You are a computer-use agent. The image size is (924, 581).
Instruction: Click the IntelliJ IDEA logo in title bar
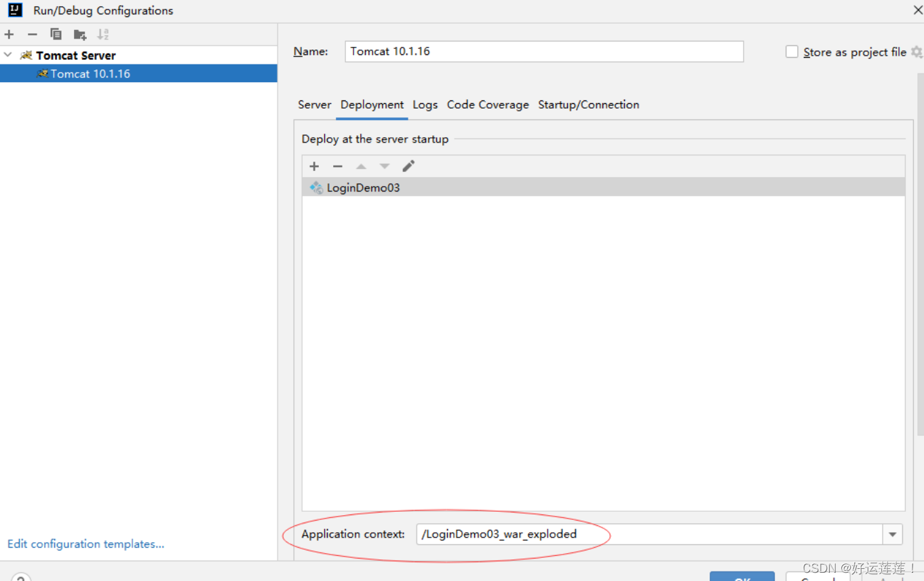[x=15, y=10]
